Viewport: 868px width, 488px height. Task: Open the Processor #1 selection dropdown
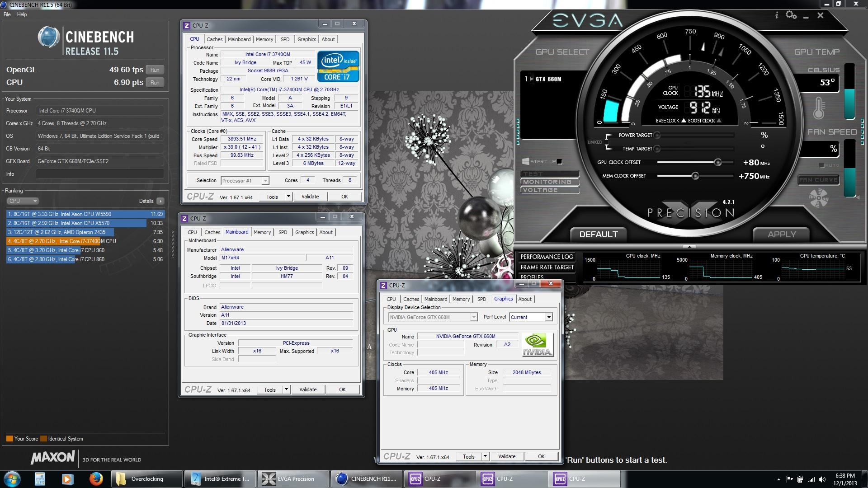tap(245, 181)
